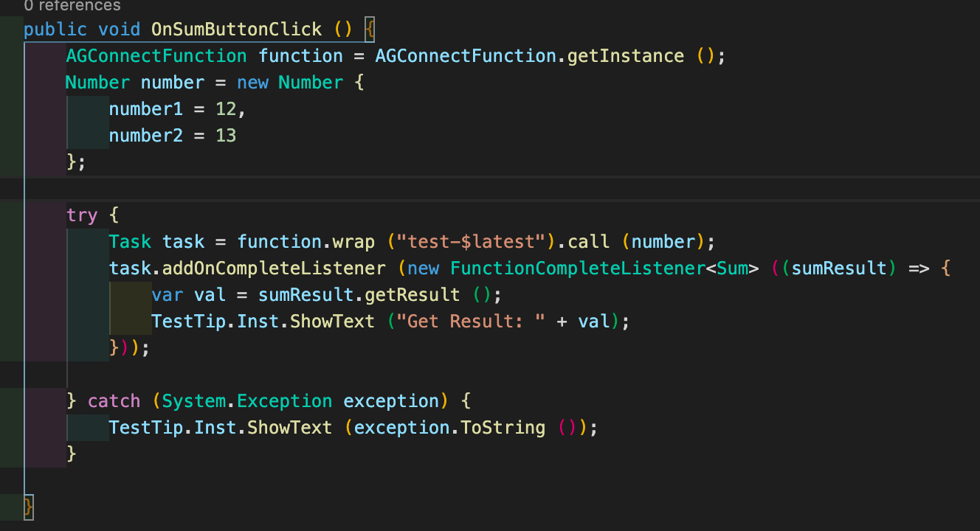980x531 pixels.
Task: Click the "catch" keyword
Action: 114,401
